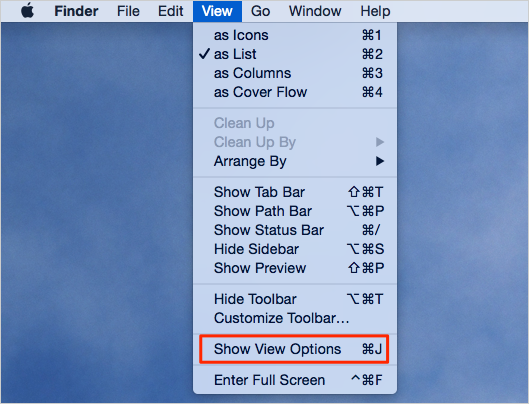The width and height of the screenshot is (529, 404).
Task: Switch view to as Icons
Action: tap(295, 35)
